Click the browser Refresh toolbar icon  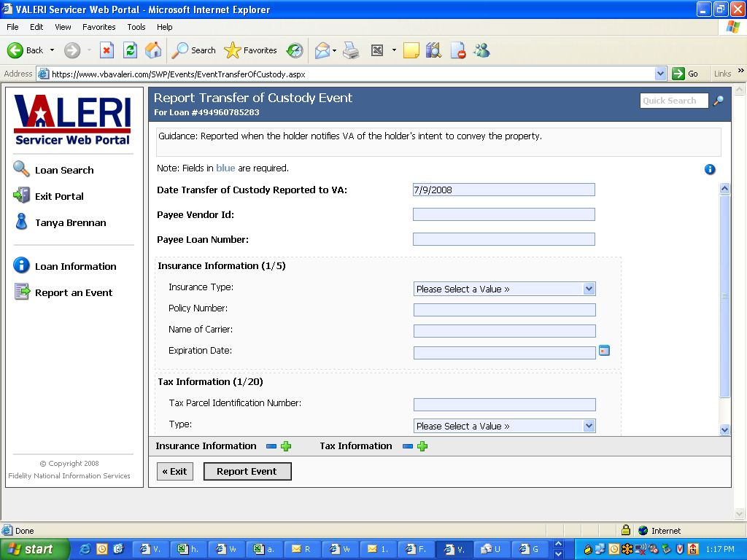point(130,50)
